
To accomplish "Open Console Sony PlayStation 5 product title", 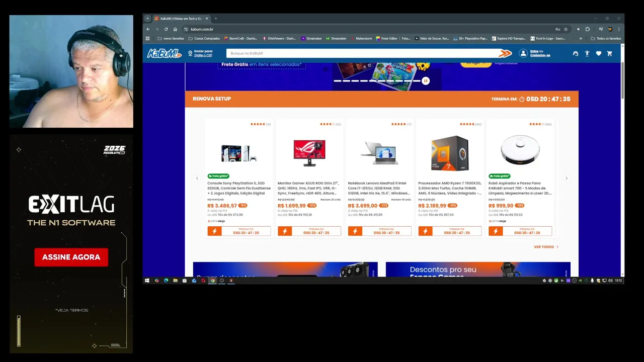I will (x=239, y=188).
